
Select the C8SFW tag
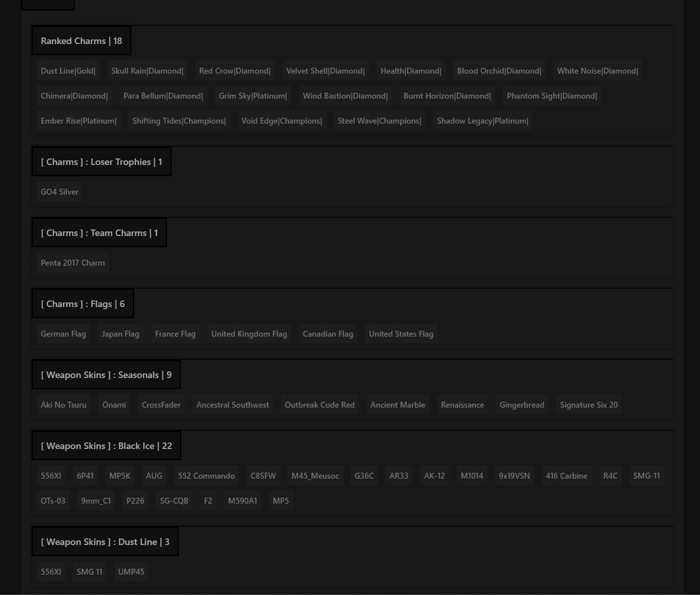[264, 476]
